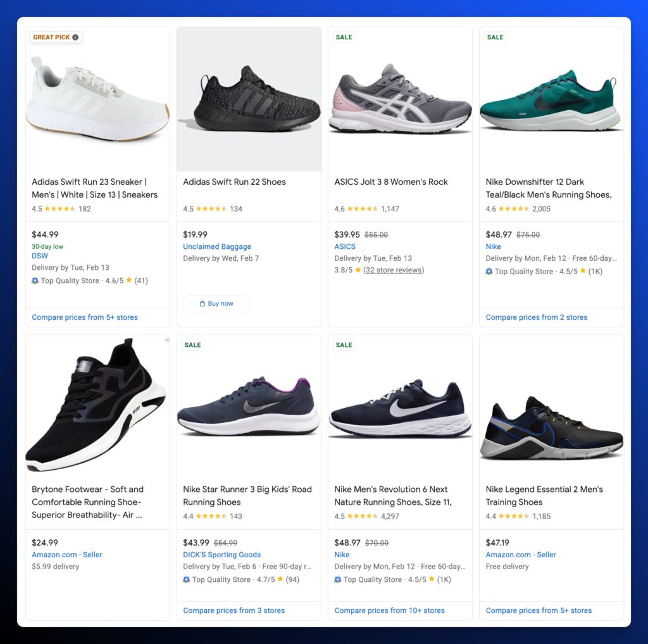Click DICK'S Top Quality Store badge icon
This screenshot has height=644, width=648.
[187, 579]
